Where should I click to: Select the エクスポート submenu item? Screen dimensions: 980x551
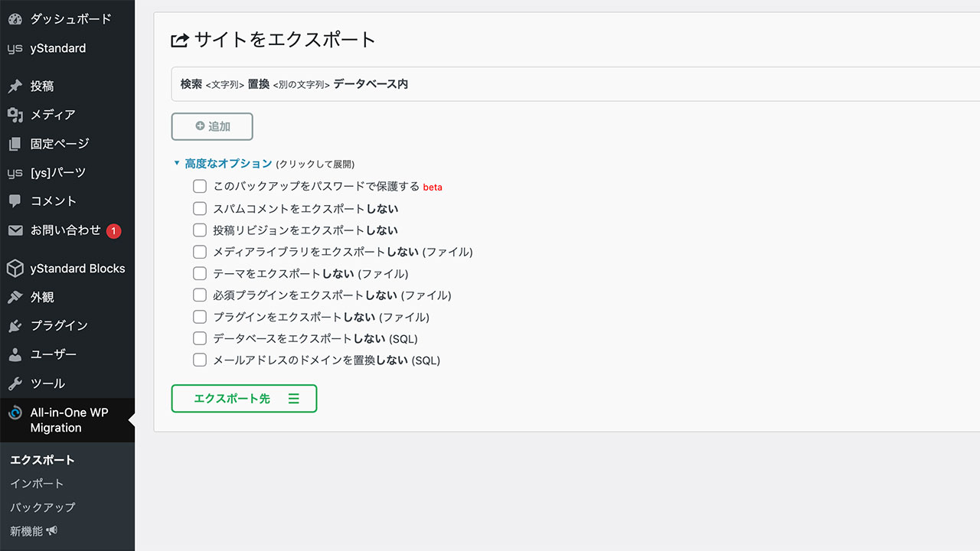[x=42, y=460]
